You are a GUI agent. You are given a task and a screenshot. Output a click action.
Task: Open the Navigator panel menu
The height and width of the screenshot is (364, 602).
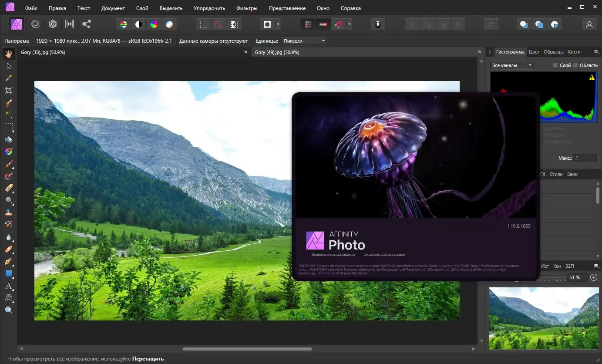[x=596, y=266]
